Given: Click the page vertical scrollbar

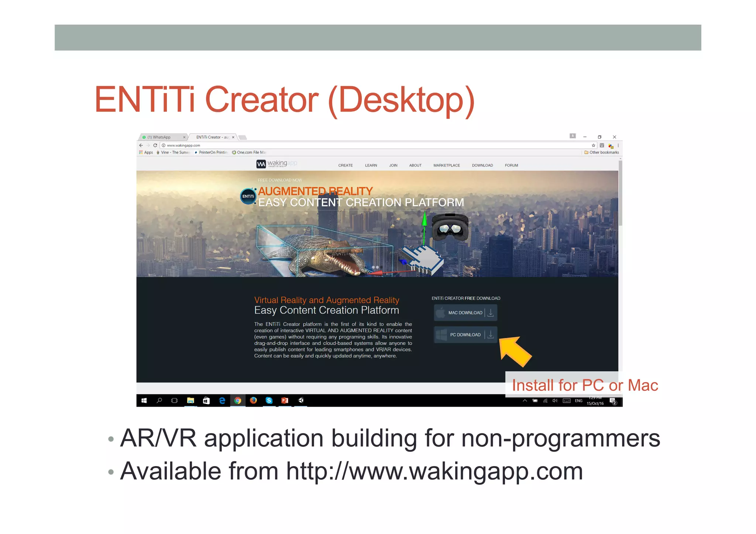Looking at the screenshot, I should [x=621, y=193].
